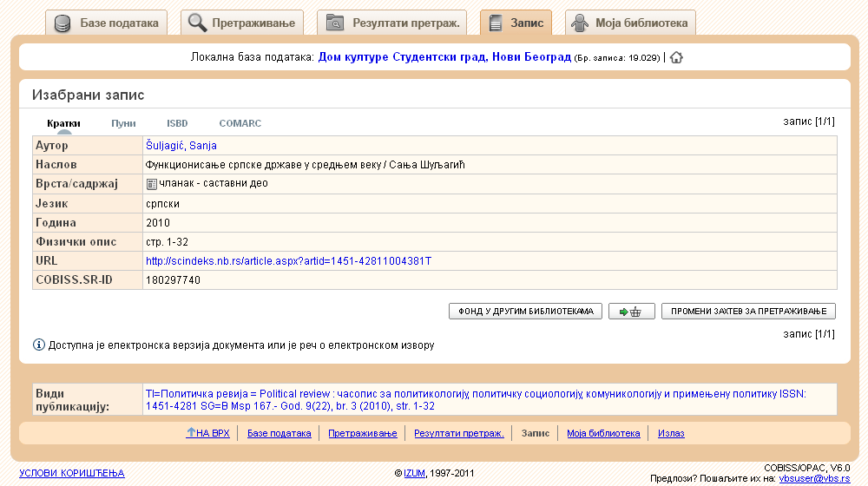868x486 pixels.
Task: Click the НА ВРХ footer link
Action: click(208, 433)
